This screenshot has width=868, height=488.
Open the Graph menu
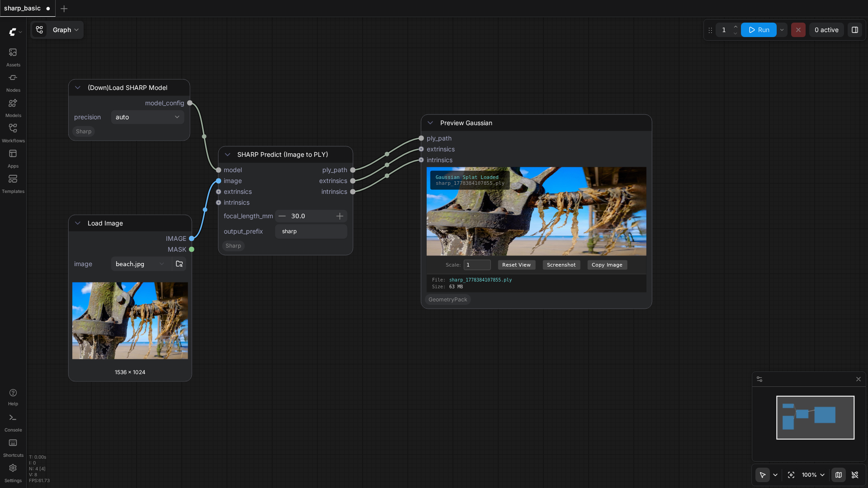point(66,30)
